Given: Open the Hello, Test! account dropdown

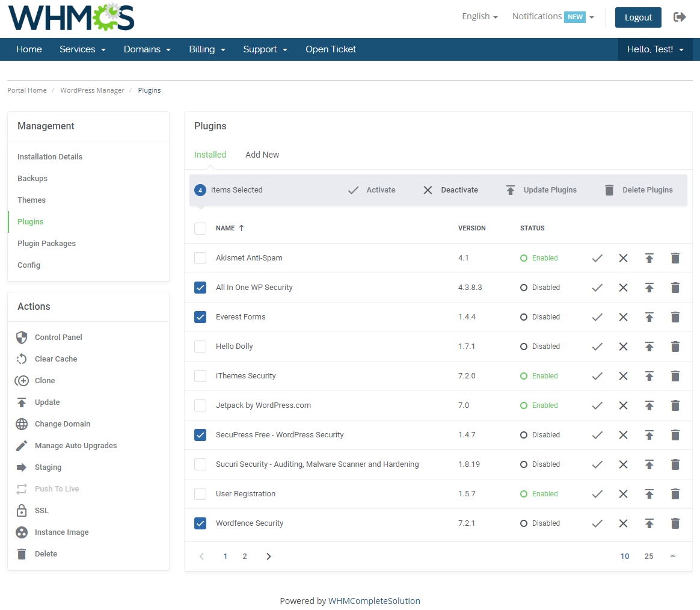Looking at the screenshot, I should pos(655,49).
